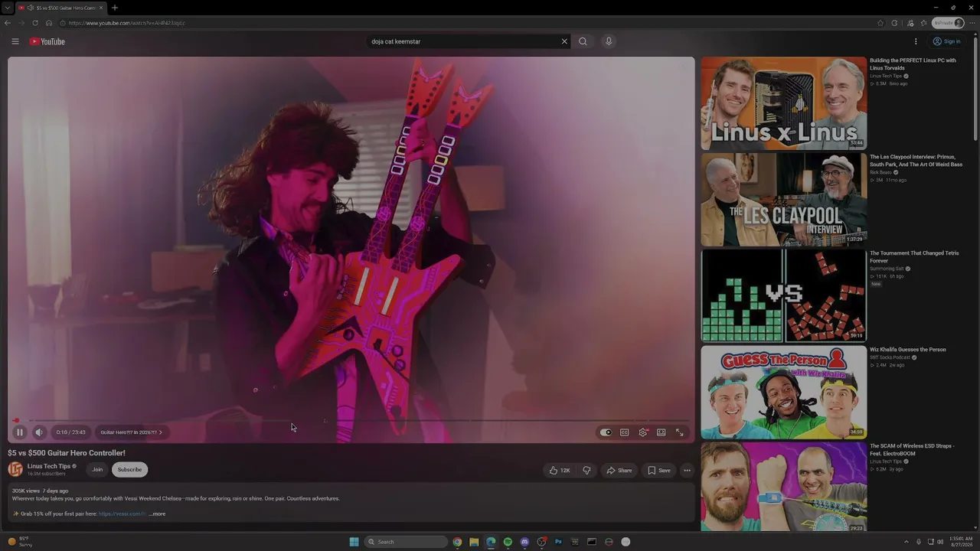Share this video
The width and height of the screenshot is (980, 551).
[619, 470]
